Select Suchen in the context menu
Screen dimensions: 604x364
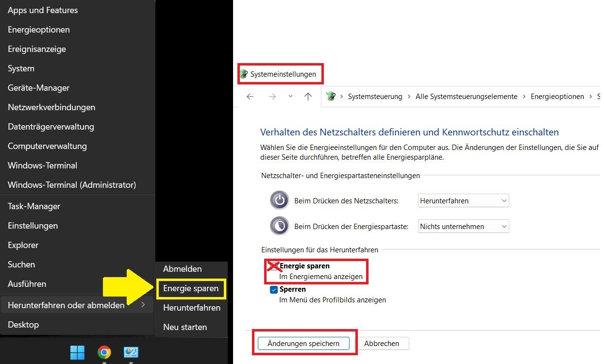[x=78, y=265]
